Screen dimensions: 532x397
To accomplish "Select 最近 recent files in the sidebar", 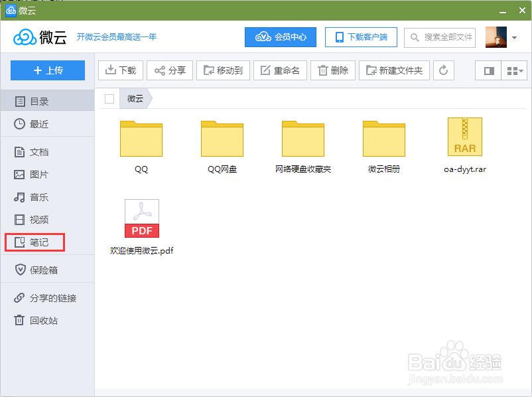I will [x=48, y=124].
